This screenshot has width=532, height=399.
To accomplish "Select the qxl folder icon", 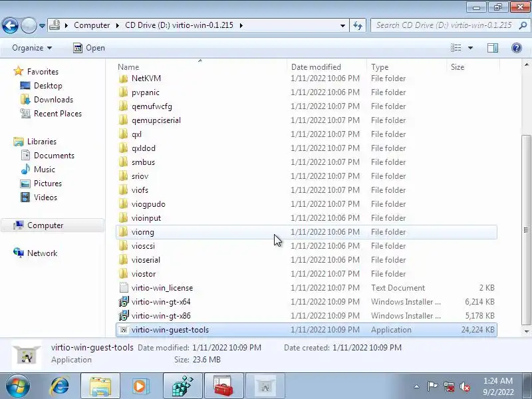I will (124, 134).
